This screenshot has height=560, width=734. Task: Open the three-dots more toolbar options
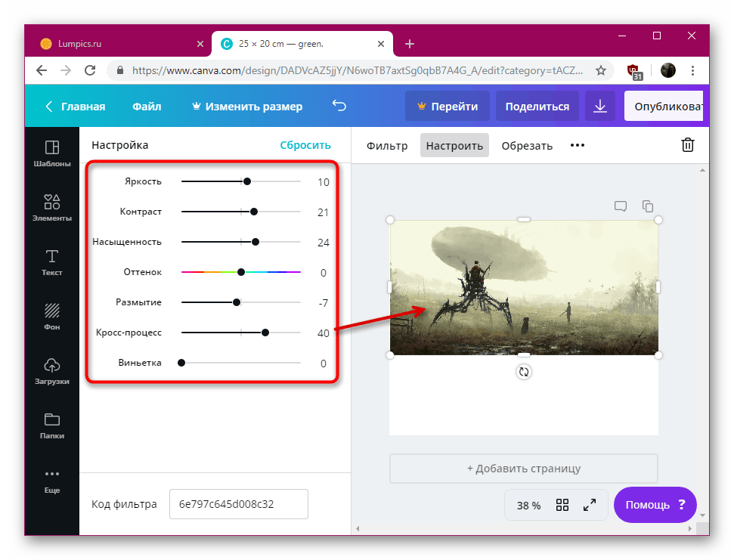coord(578,145)
